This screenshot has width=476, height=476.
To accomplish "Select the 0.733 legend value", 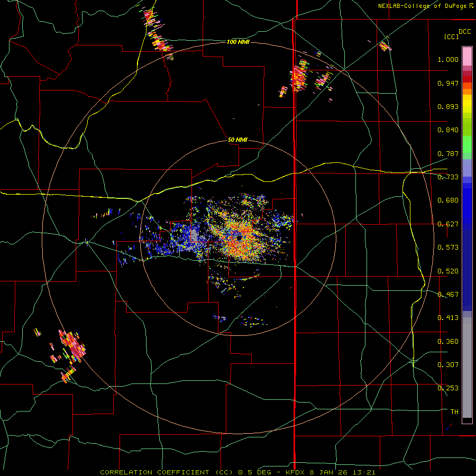I will click(448, 177).
